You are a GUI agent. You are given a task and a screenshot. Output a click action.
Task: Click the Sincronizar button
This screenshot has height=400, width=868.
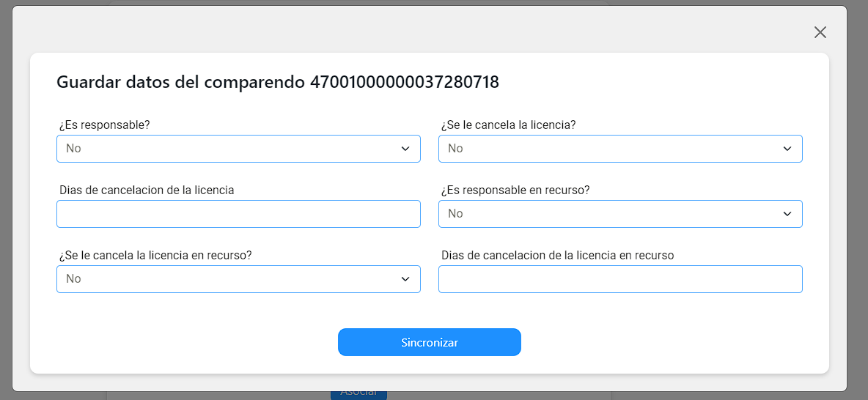pyautogui.click(x=430, y=342)
